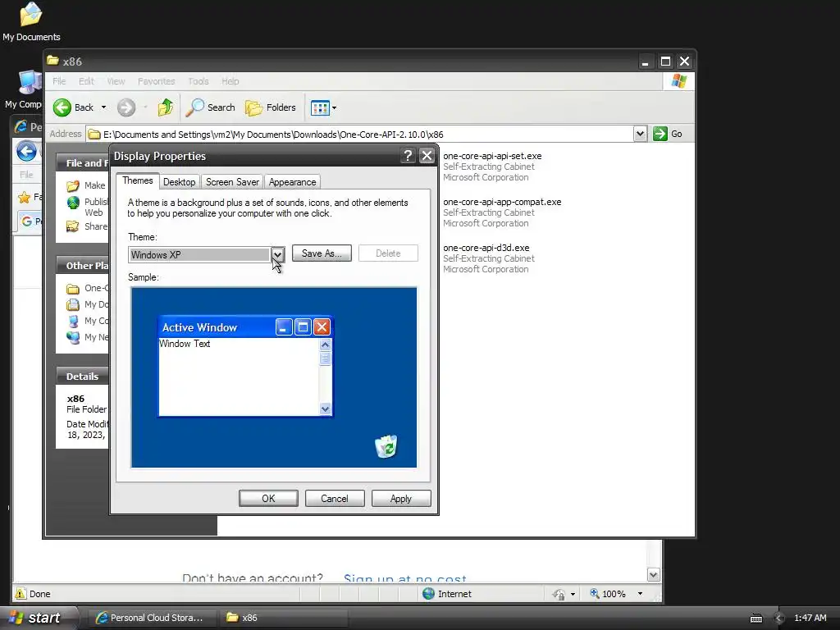The image size is (840, 630).
Task: Apply the display theme settings
Action: point(401,499)
